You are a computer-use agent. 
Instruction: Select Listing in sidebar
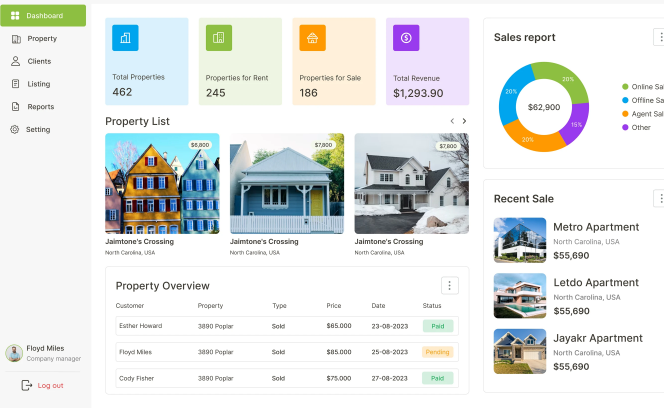[x=39, y=84]
